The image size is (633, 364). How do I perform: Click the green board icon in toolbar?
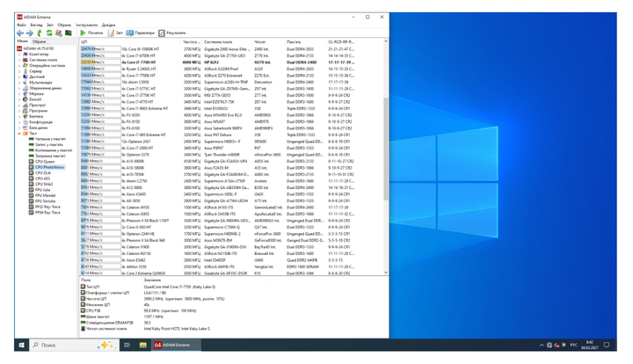click(69, 33)
